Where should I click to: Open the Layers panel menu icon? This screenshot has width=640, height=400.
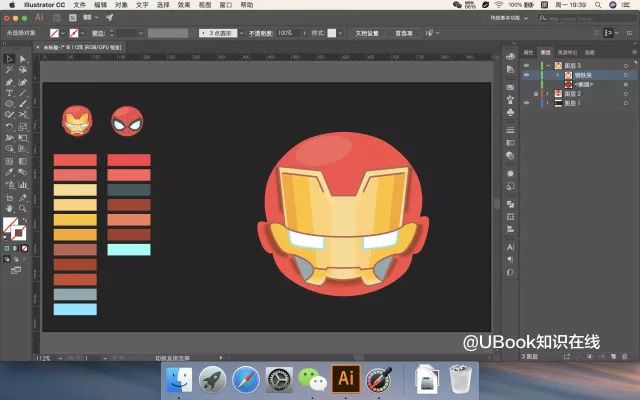tap(634, 52)
